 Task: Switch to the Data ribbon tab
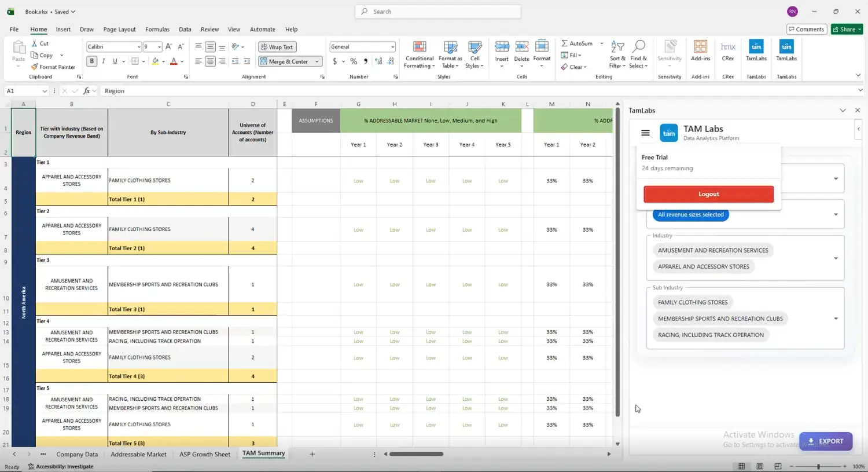pyautogui.click(x=185, y=29)
